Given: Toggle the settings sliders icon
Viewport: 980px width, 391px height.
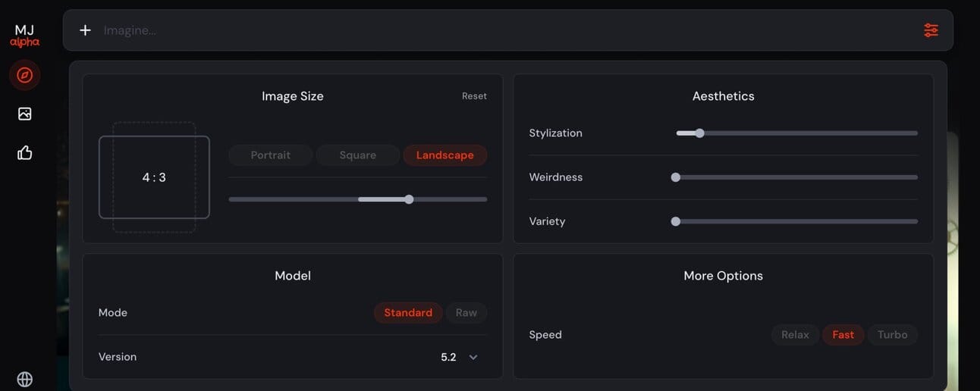Looking at the screenshot, I should point(931,30).
